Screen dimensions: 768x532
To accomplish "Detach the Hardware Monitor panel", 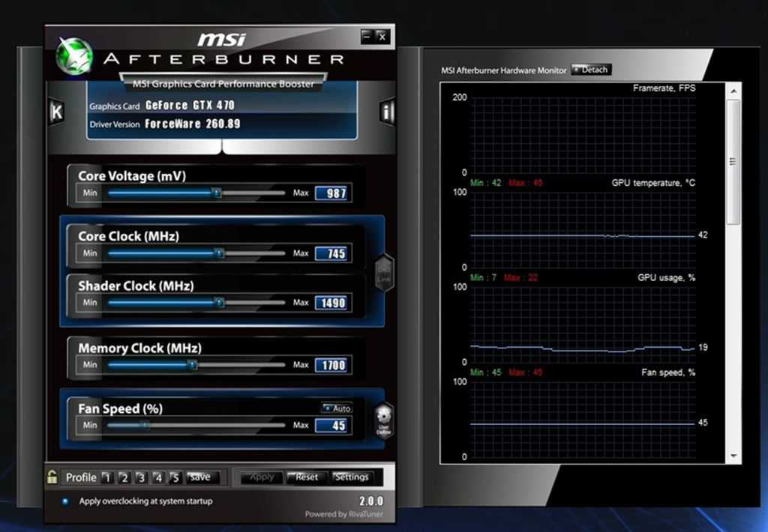I will tap(591, 70).
